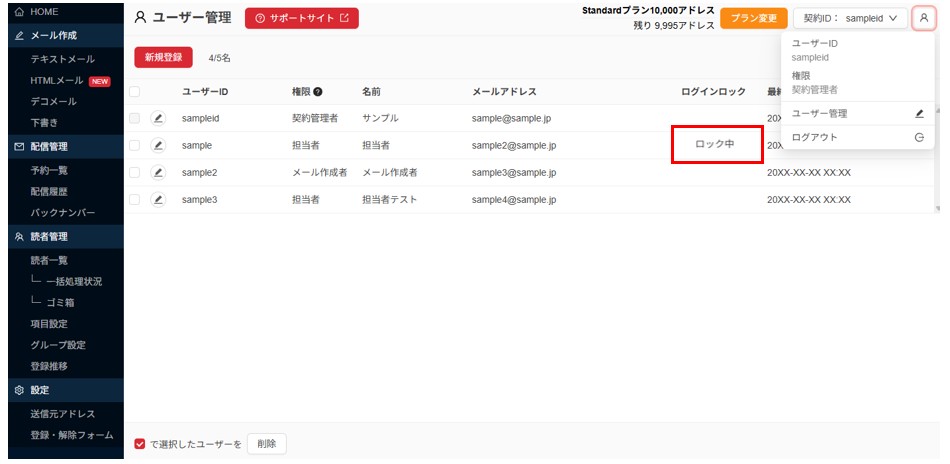Toggle the select-all checkbox in table header

pyautogui.click(x=135, y=92)
